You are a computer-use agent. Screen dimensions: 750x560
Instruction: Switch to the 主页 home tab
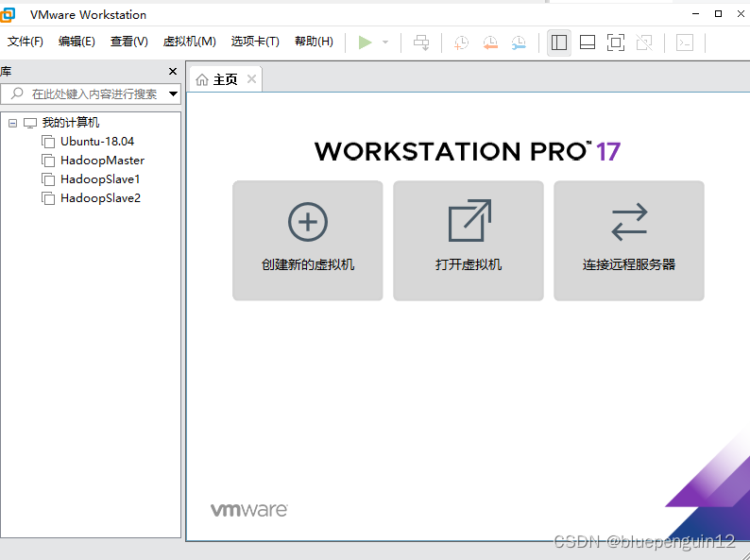(225, 79)
